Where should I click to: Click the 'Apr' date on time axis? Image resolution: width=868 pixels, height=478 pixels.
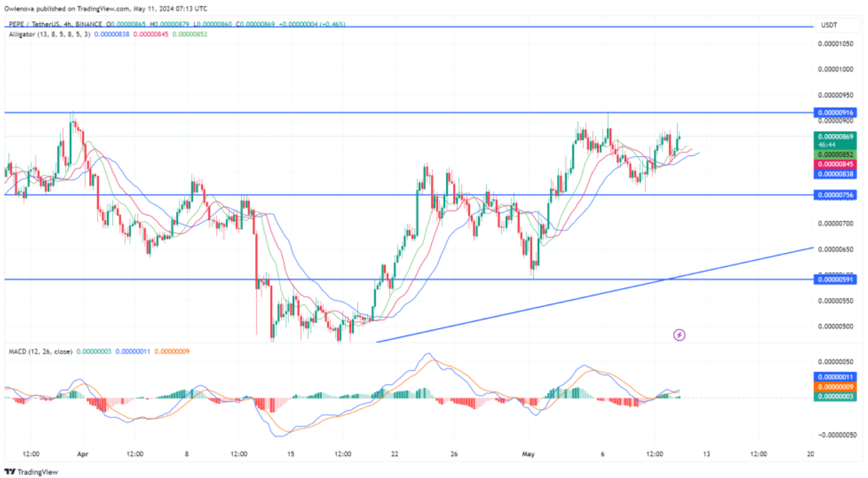click(x=83, y=453)
